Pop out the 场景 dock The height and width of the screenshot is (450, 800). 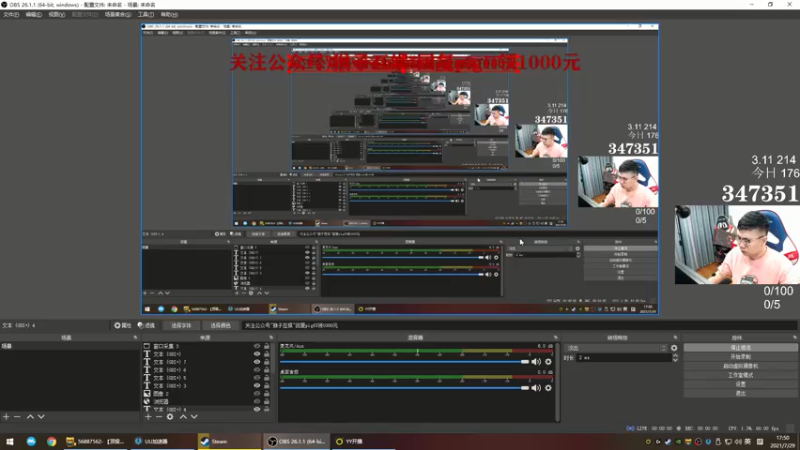click(x=135, y=337)
